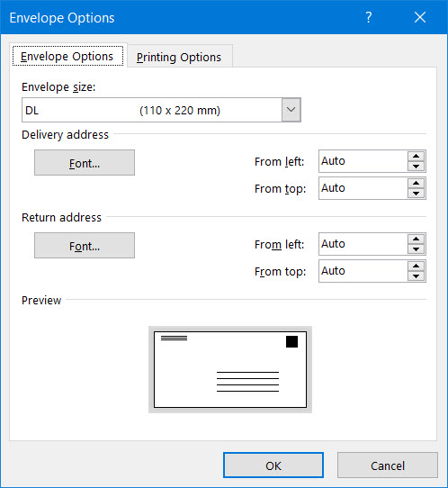Open the Return address Font button
This screenshot has width=448, height=488.
[85, 246]
